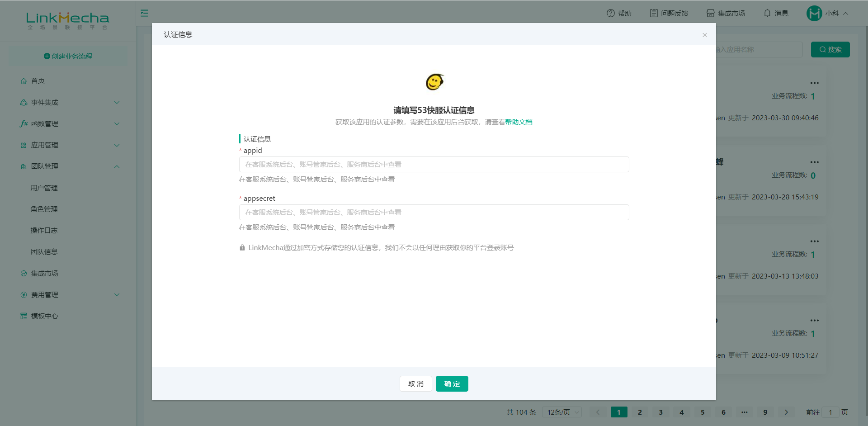Focus the appsecret input field
The height and width of the screenshot is (426, 868).
point(434,213)
